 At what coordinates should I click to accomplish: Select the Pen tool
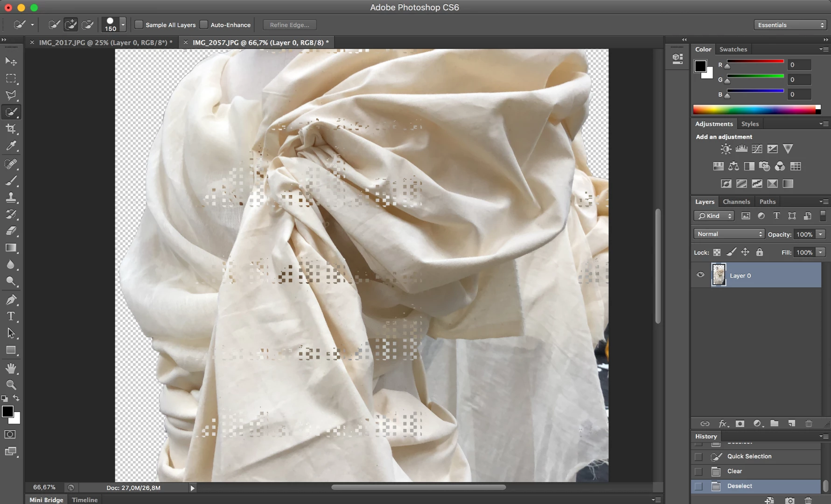11,300
